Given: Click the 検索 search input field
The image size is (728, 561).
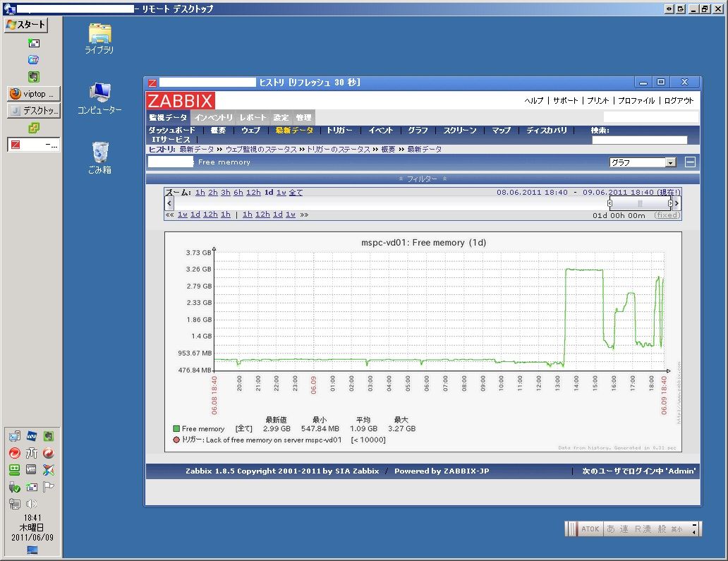Looking at the screenshot, I should tap(639, 140).
